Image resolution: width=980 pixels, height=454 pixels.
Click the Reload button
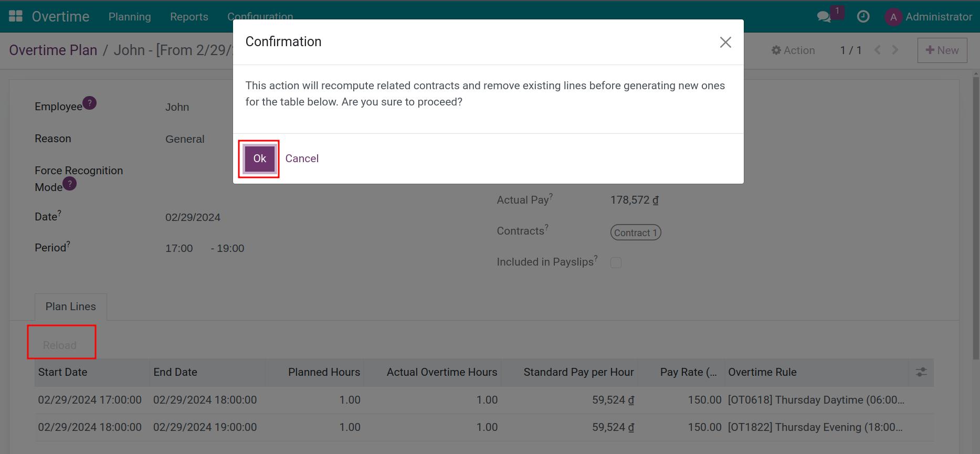click(60, 345)
